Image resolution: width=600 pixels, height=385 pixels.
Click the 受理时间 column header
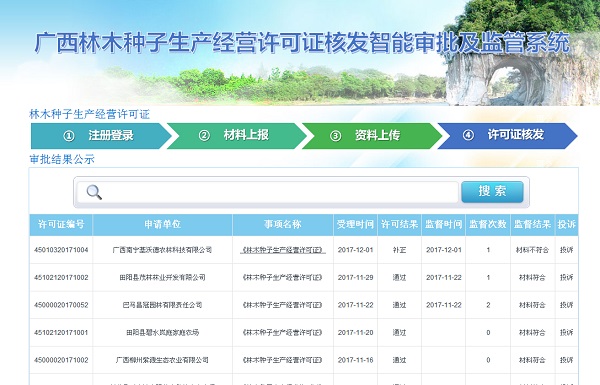(x=355, y=225)
